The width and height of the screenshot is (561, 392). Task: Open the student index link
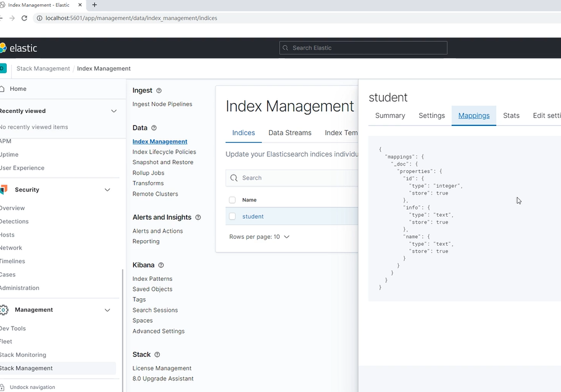click(x=253, y=217)
